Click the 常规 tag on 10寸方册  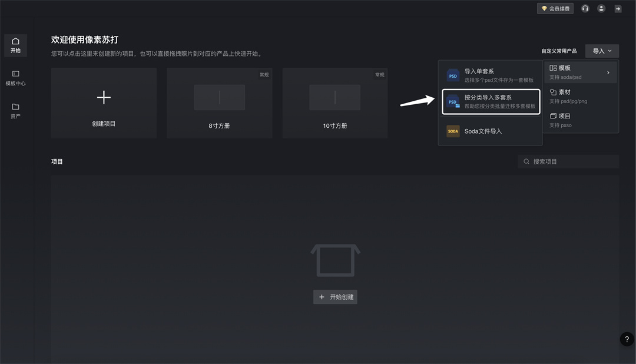coord(380,75)
